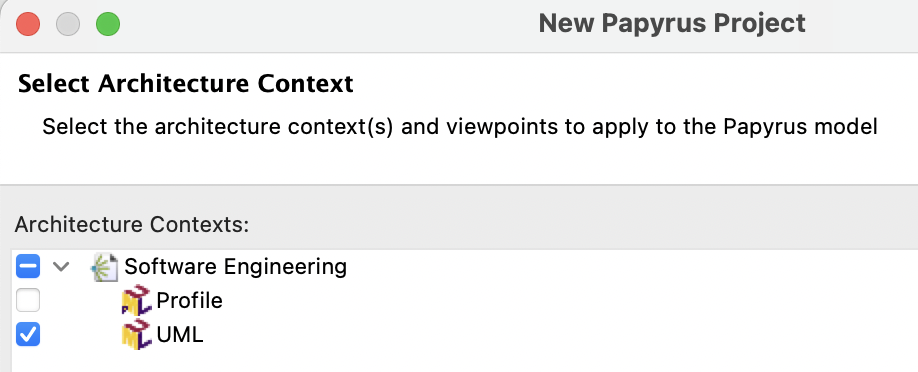Click the Software Engineering domain icon
This screenshot has width=918, height=372.
(105, 267)
